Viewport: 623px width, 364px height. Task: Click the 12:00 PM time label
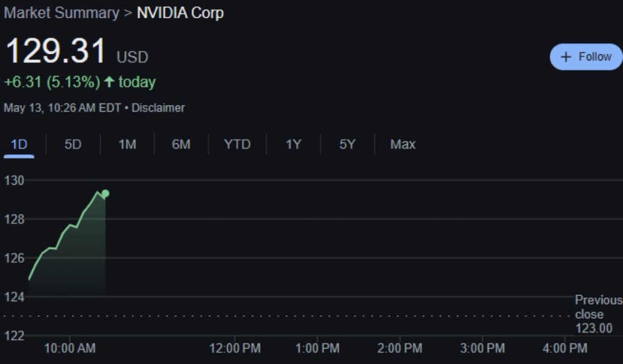pyautogui.click(x=235, y=348)
